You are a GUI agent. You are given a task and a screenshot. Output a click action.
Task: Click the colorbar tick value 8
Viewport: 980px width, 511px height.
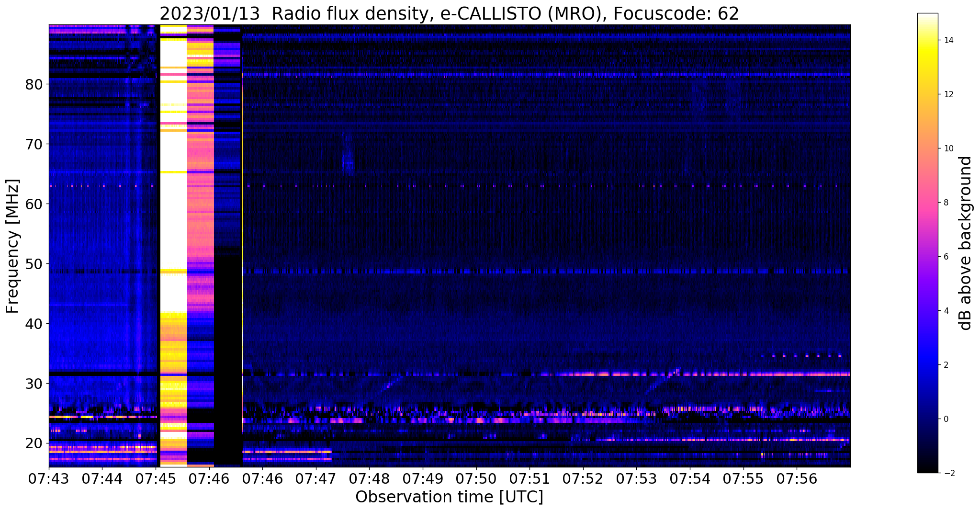point(946,203)
